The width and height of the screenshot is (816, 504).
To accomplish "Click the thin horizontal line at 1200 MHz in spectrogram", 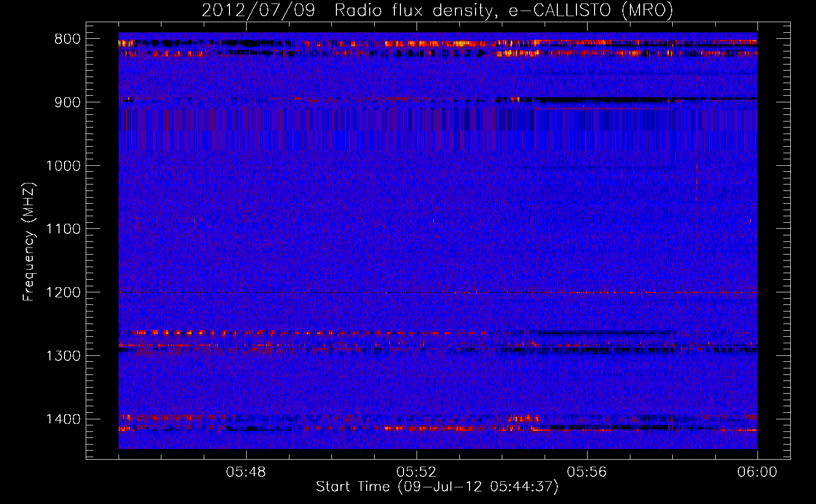I will (438, 292).
